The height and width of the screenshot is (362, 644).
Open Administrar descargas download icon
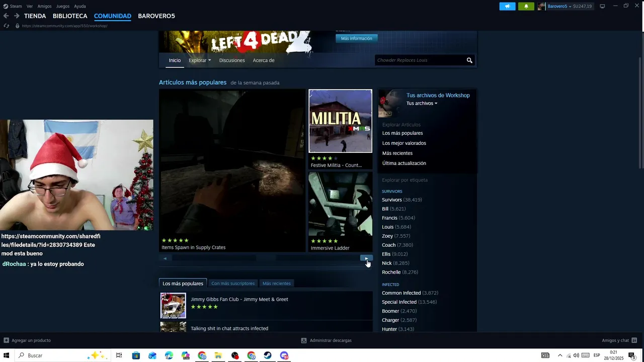pyautogui.click(x=304, y=340)
